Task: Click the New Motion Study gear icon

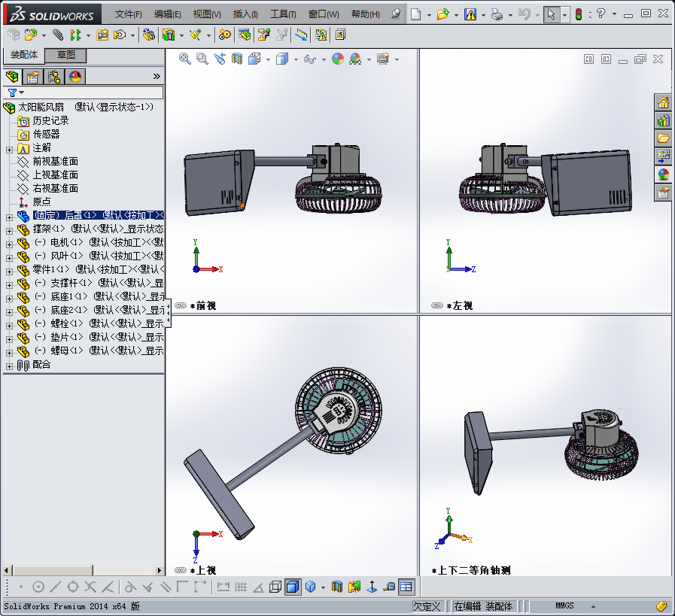Action: [224, 35]
